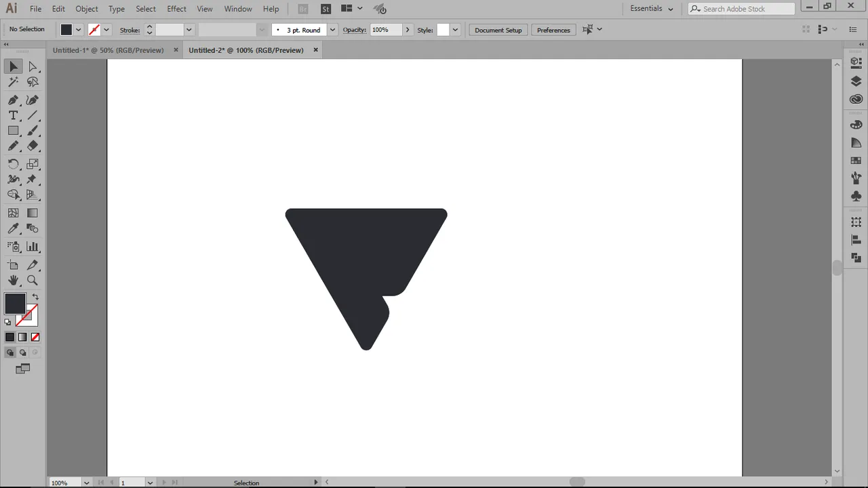Viewport: 868px width, 488px height.
Task: Select the Perspective Grid tool
Action: (x=33, y=195)
